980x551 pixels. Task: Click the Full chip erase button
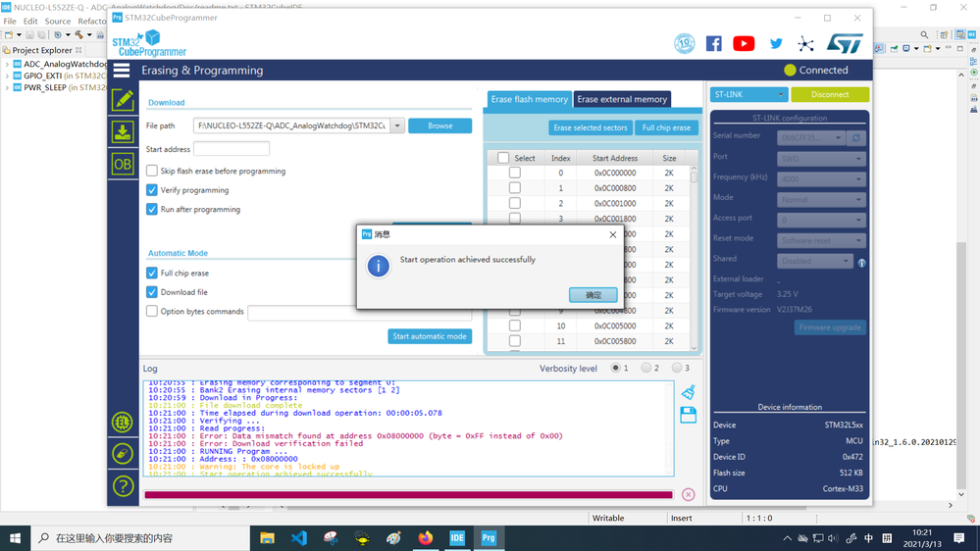click(x=666, y=127)
